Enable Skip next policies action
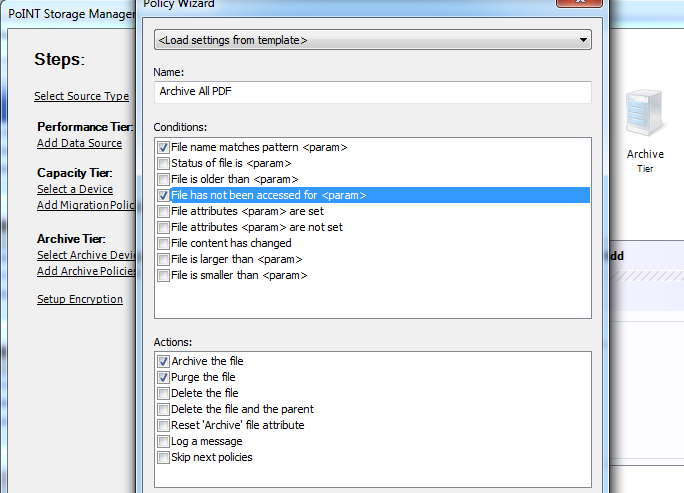Image resolution: width=684 pixels, height=493 pixels. [163, 457]
